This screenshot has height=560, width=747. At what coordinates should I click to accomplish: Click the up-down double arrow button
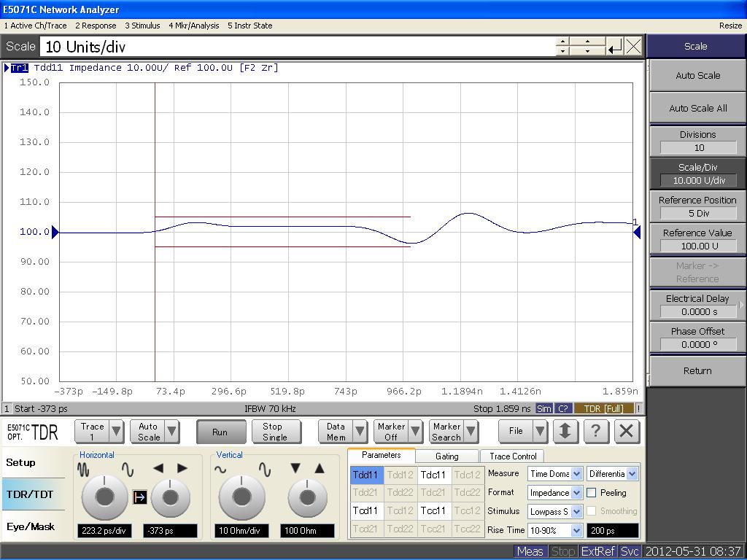coord(565,431)
